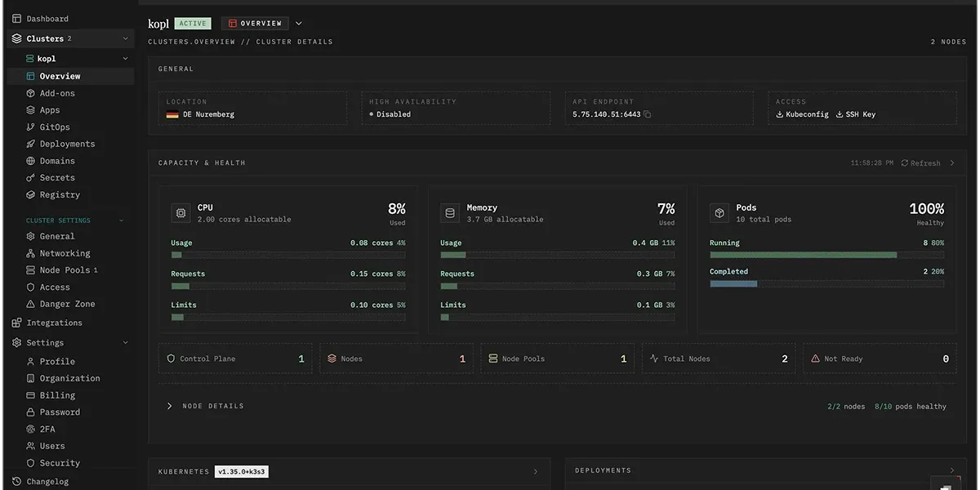The height and width of the screenshot is (490, 980).
Task: Click the Total Nodes activity icon
Action: 654,359
